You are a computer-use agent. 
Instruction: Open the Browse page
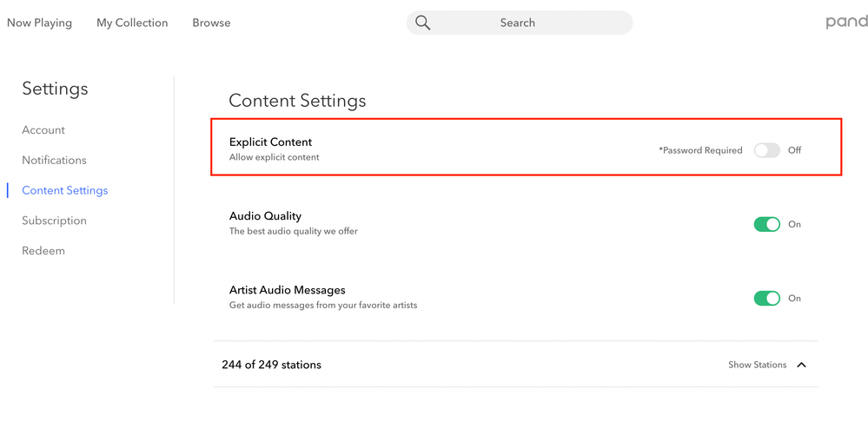coord(211,23)
